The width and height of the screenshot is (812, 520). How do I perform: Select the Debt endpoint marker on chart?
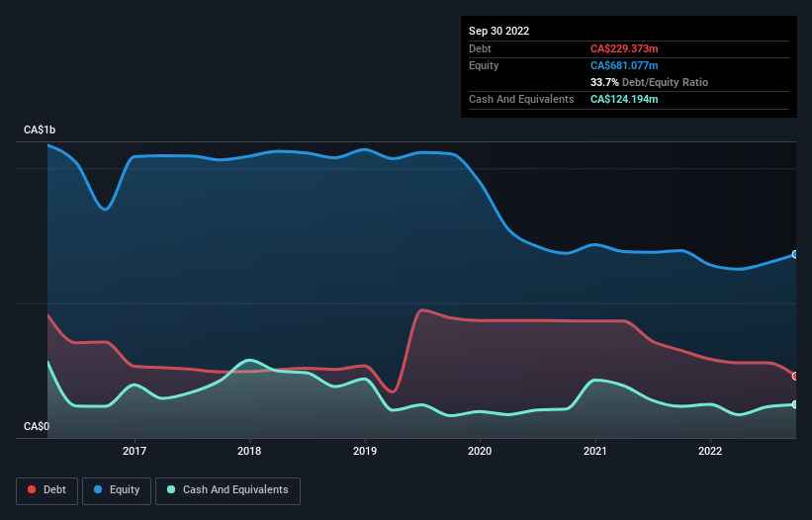[795, 376]
